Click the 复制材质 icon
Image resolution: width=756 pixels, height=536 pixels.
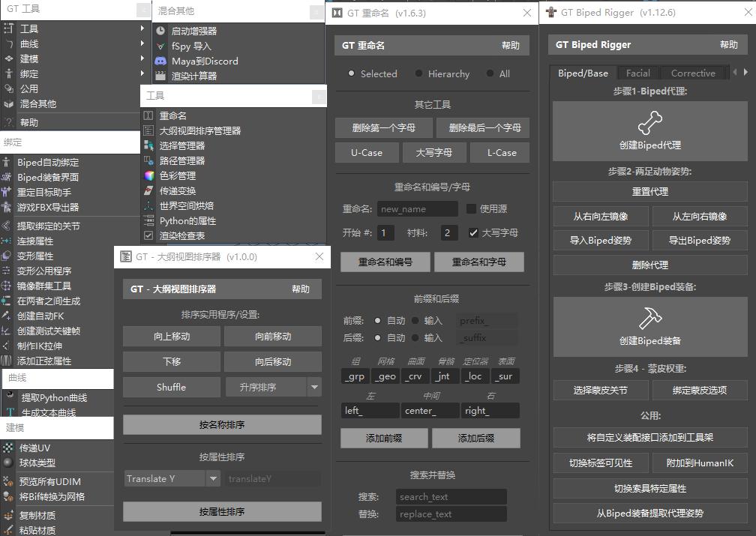pos(8,515)
